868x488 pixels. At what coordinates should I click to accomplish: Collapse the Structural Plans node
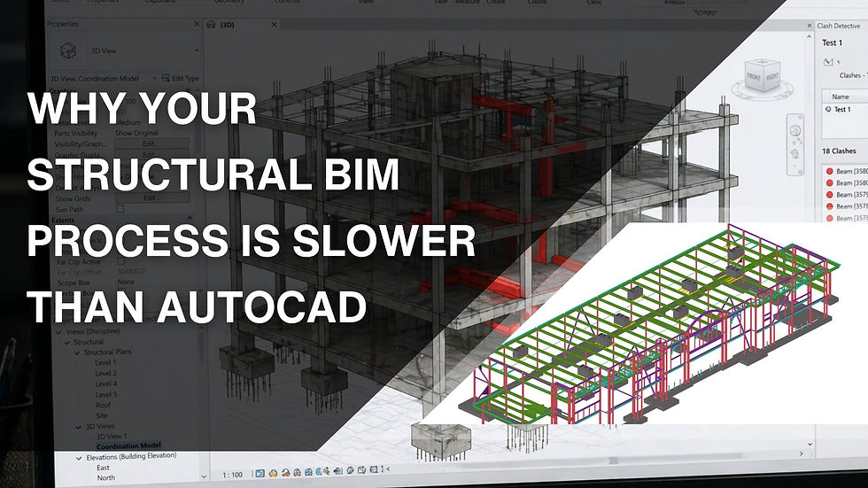coord(78,352)
